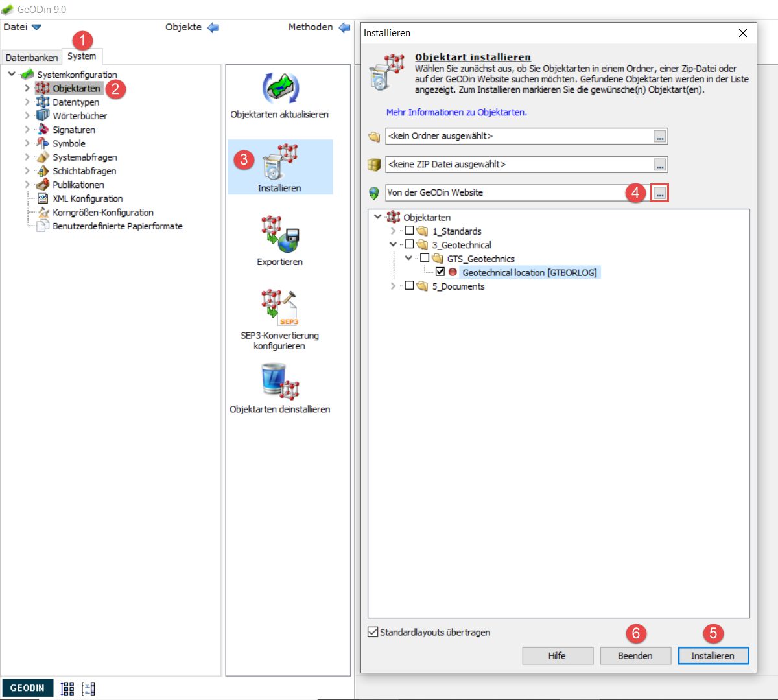Select the Installieren object type icon
The height and width of the screenshot is (700, 778).
point(280,162)
